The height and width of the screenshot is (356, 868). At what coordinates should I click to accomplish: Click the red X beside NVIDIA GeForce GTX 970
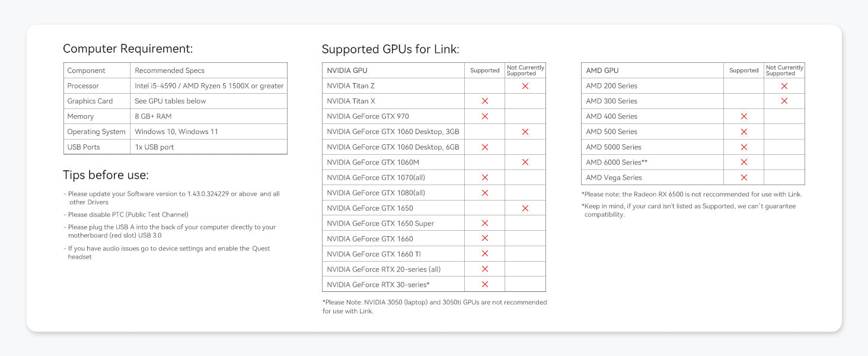484,116
